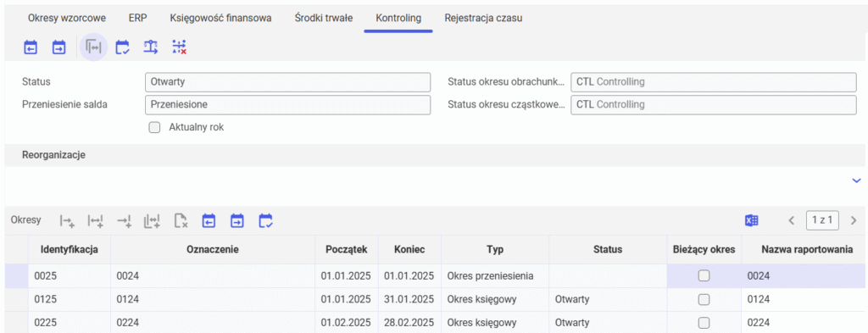868x333 pixels.
Task: Click top toolbar calendar with left arrow
Action: click(x=30, y=47)
